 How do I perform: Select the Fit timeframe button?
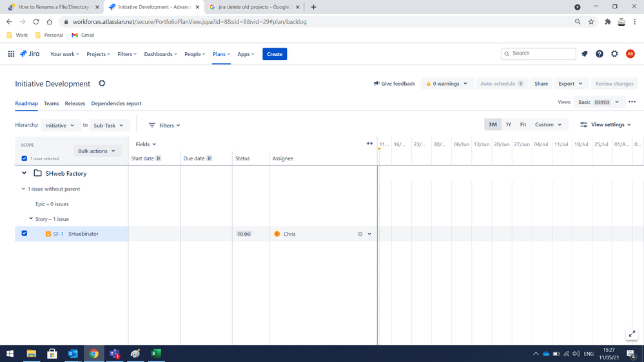click(523, 124)
